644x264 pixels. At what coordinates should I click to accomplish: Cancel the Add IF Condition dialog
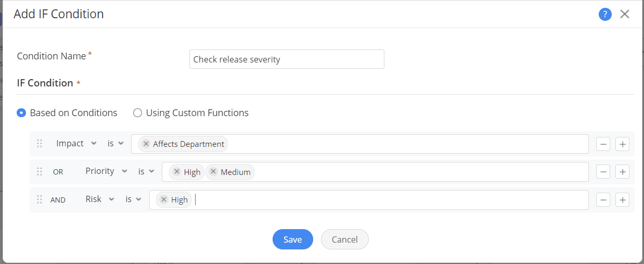[344, 240]
